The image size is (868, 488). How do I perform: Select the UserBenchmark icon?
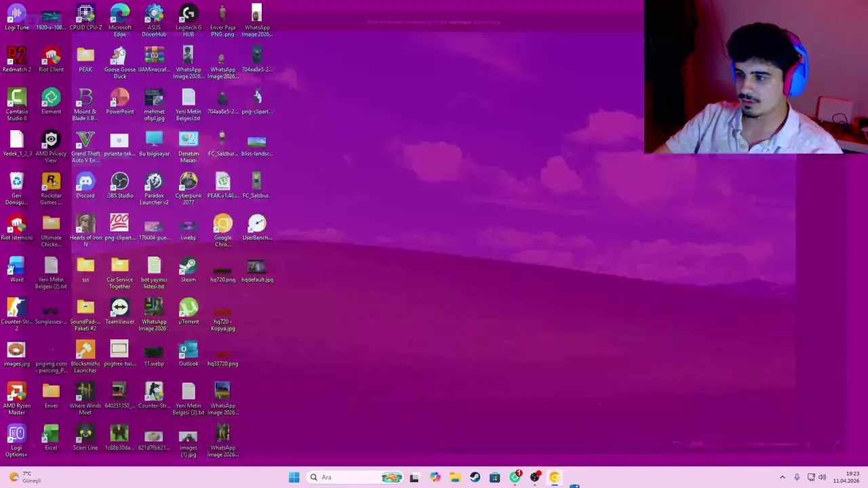click(257, 228)
